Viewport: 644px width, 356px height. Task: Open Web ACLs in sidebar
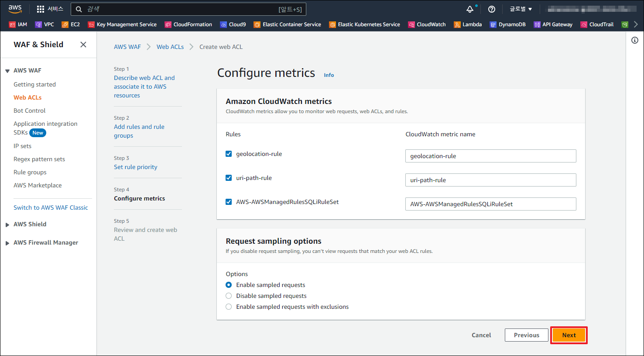[27, 97]
